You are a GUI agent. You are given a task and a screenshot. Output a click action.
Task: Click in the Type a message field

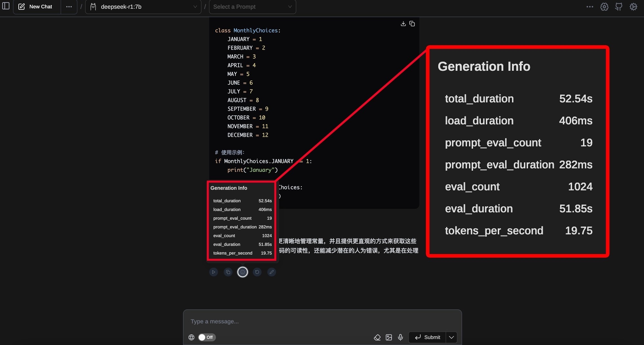[322, 322]
